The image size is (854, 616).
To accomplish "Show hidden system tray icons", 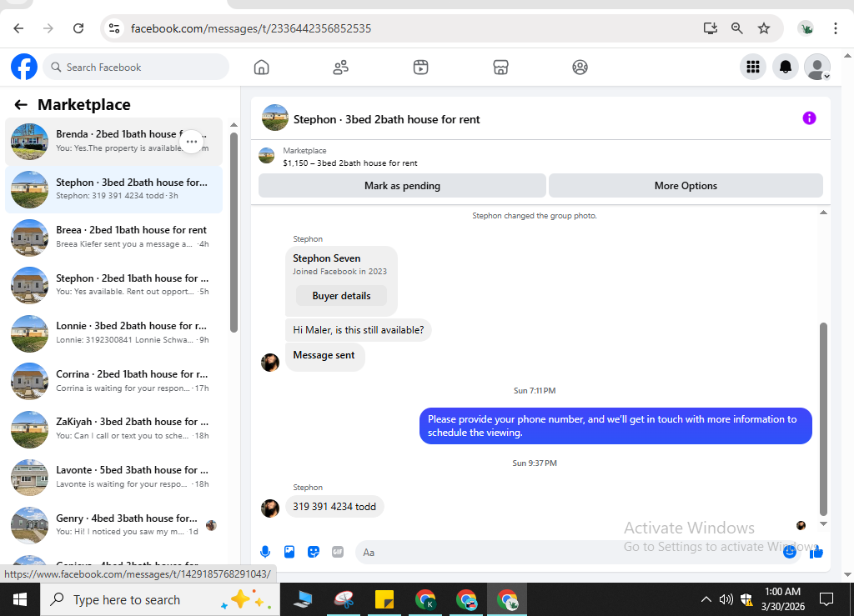I will click(x=706, y=599).
